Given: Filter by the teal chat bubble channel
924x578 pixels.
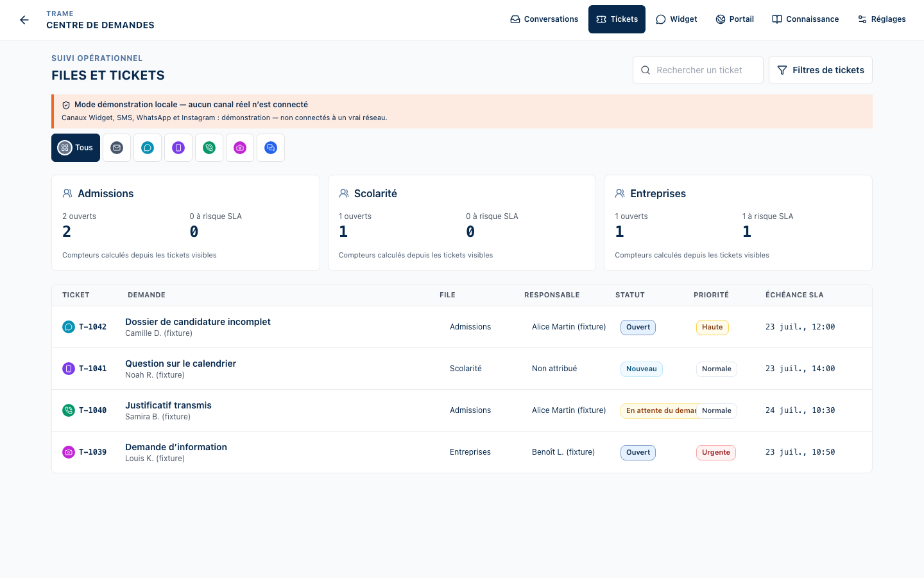Looking at the screenshot, I should coord(148,148).
